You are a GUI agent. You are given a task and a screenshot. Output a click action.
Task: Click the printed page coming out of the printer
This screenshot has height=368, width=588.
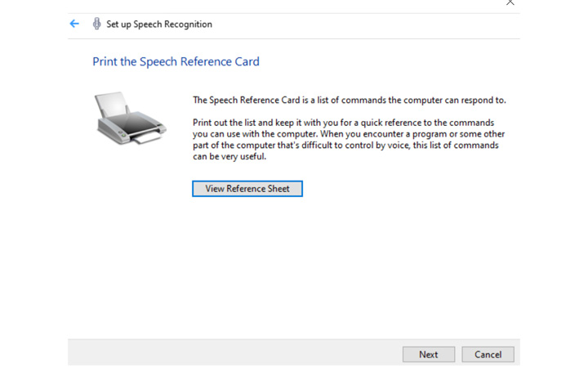[x=147, y=138]
